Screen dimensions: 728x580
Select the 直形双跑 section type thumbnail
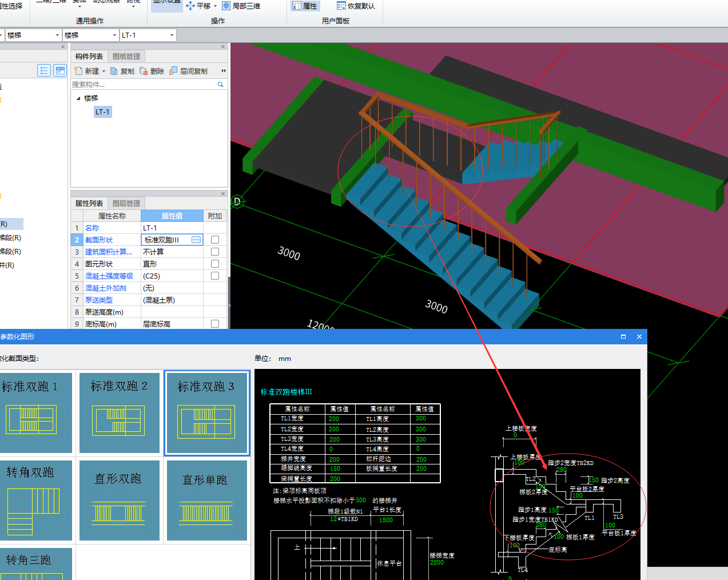[120, 500]
